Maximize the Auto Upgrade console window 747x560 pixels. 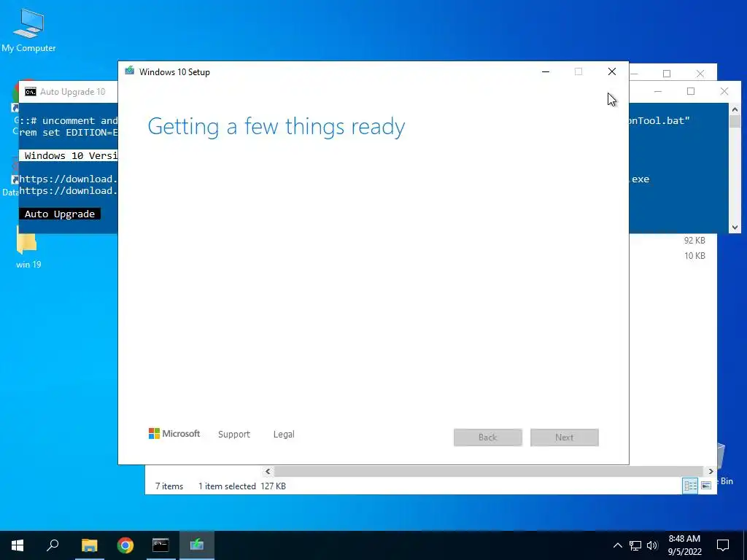click(x=691, y=91)
